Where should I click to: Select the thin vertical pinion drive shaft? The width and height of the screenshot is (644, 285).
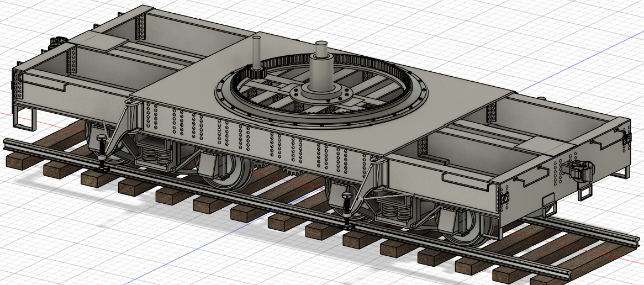tap(257, 52)
